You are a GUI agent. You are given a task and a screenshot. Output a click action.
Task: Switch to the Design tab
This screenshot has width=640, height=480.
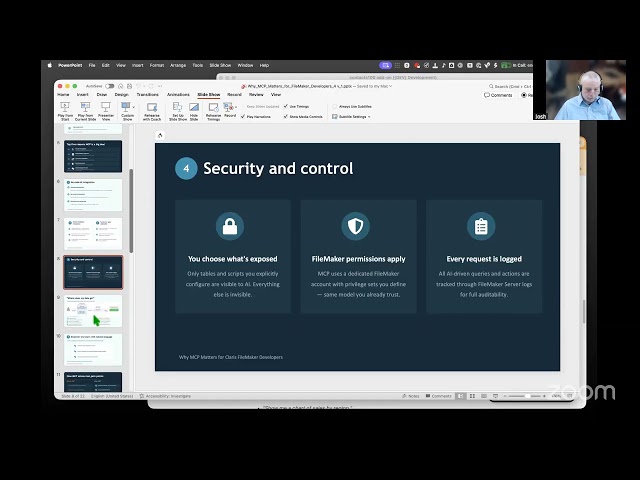[x=121, y=94]
